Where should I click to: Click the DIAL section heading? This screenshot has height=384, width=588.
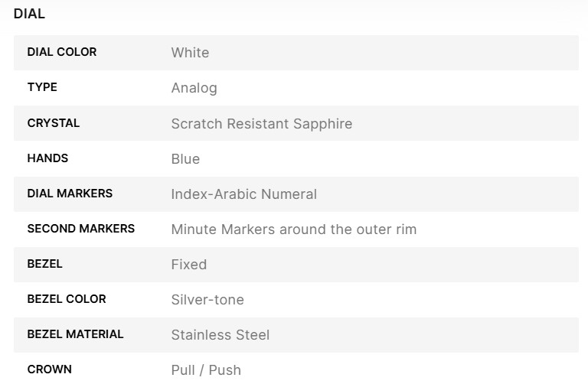point(29,14)
